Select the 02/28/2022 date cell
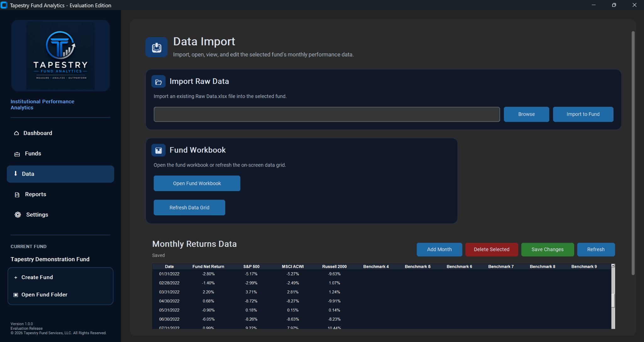 (x=169, y=283)
